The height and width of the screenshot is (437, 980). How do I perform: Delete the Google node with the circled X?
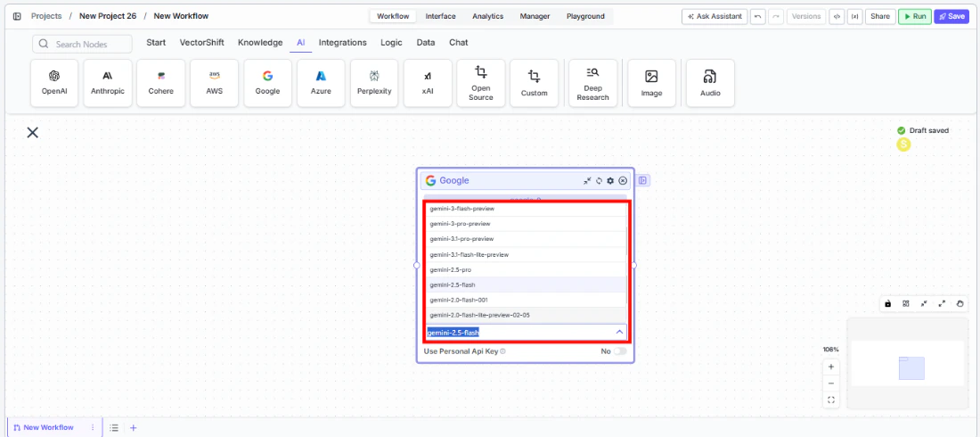[623, 180]
